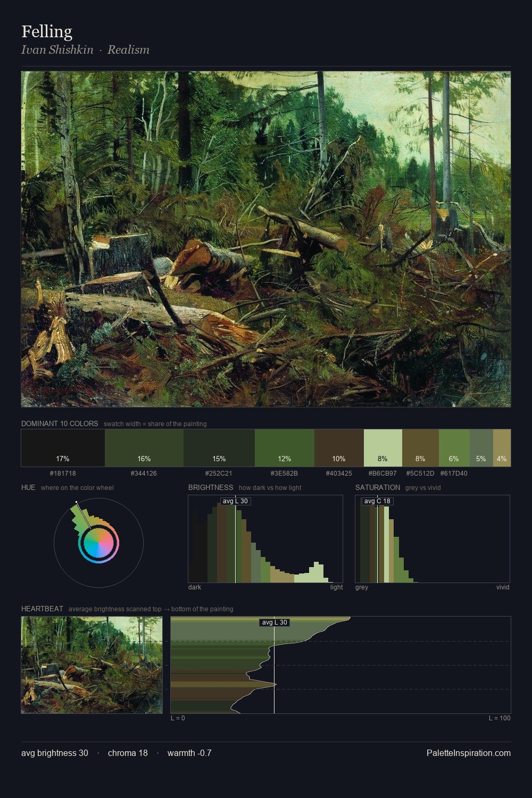The width and height of the screenshot is (532, 798).
Task: Click the warmth -0.7 footer stat
Action: [189, 753]
